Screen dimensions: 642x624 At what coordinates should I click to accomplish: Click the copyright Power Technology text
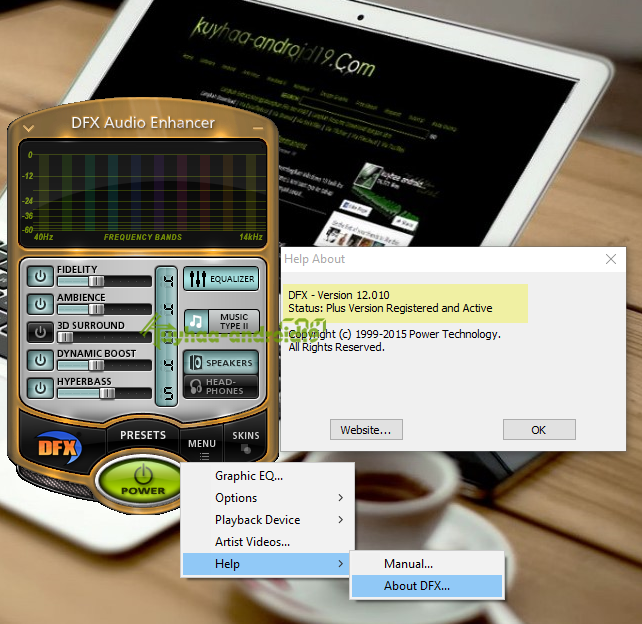[394, 341]
